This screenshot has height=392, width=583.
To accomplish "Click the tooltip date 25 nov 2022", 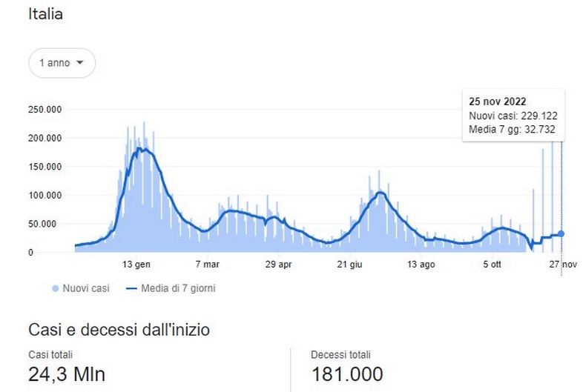I will point(497,102).
